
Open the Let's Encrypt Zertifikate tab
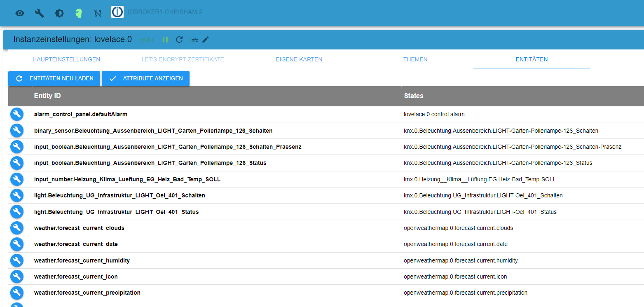(x=183, y=59)
